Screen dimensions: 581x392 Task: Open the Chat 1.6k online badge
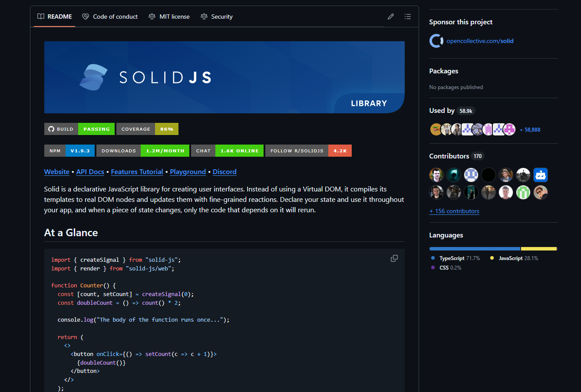[227, 151]
